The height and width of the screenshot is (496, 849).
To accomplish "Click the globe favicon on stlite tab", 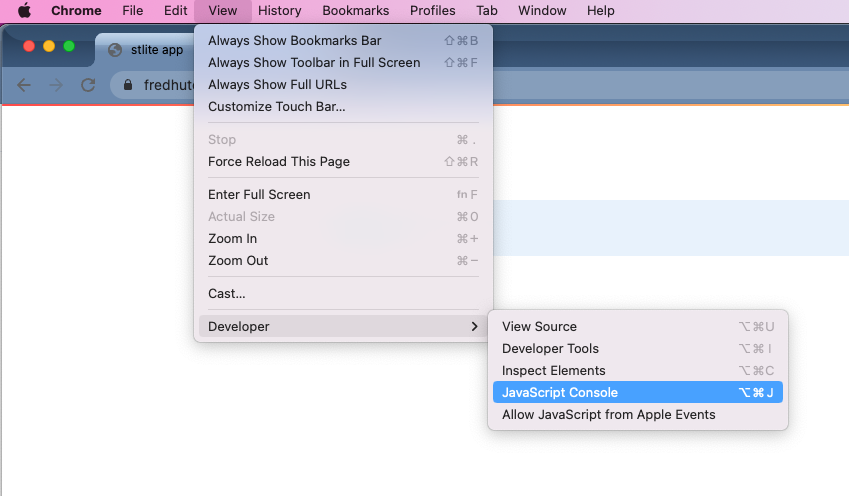I will (x=115, y=50).
